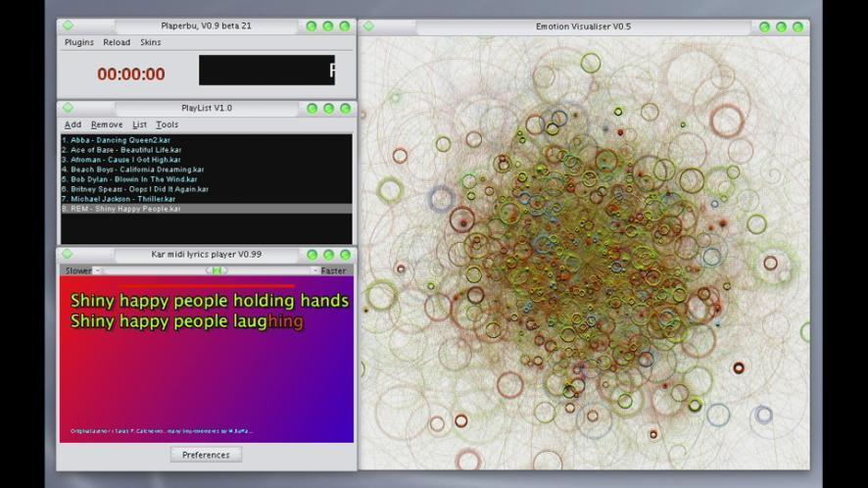868x488 pixels.
Task: Click the leftmost green circle in Plaperbu title bar
Action: (312, 26)
